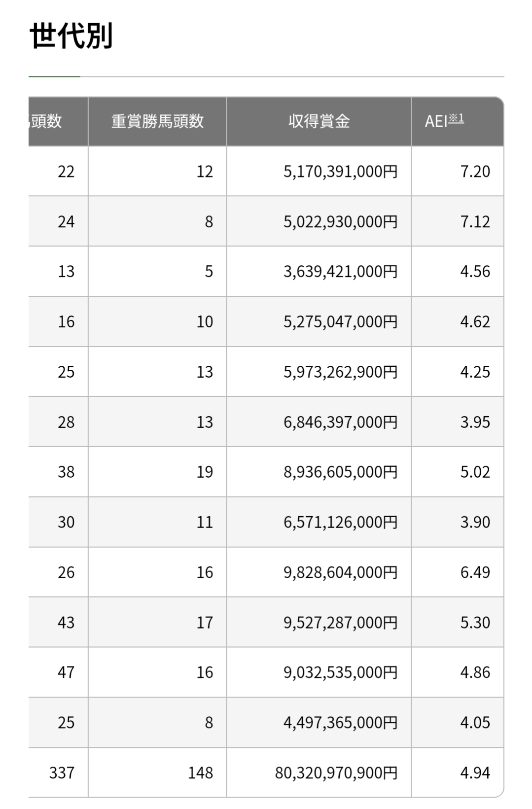
Task: Select the 重賞勝馬頭数 column header
Action: [x=157, y=121]
